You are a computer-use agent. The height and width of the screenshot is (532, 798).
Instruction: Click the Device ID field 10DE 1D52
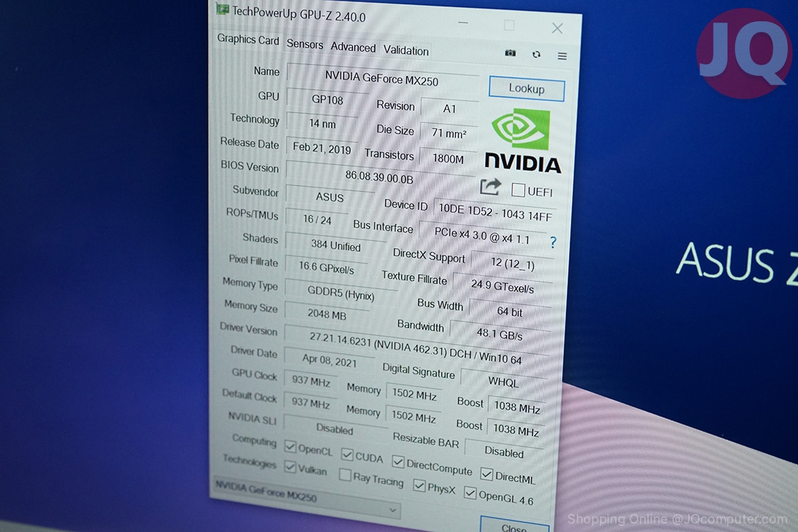pos(494,211)
